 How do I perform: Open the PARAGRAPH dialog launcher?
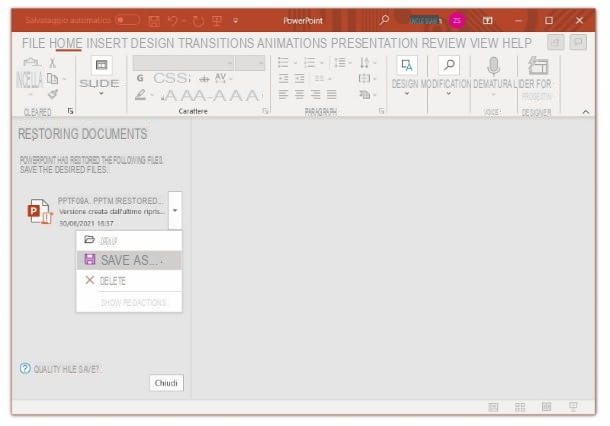click(382, 111)
